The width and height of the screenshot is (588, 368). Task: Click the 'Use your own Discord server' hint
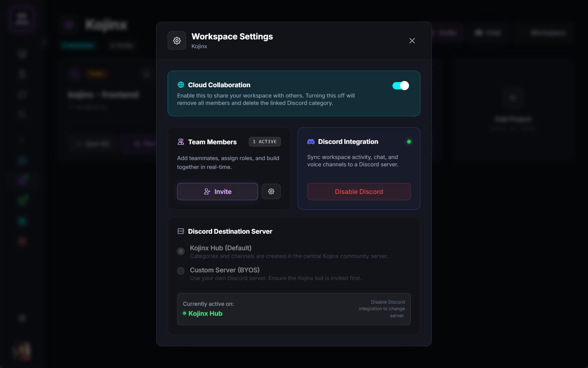click(276, 278)
